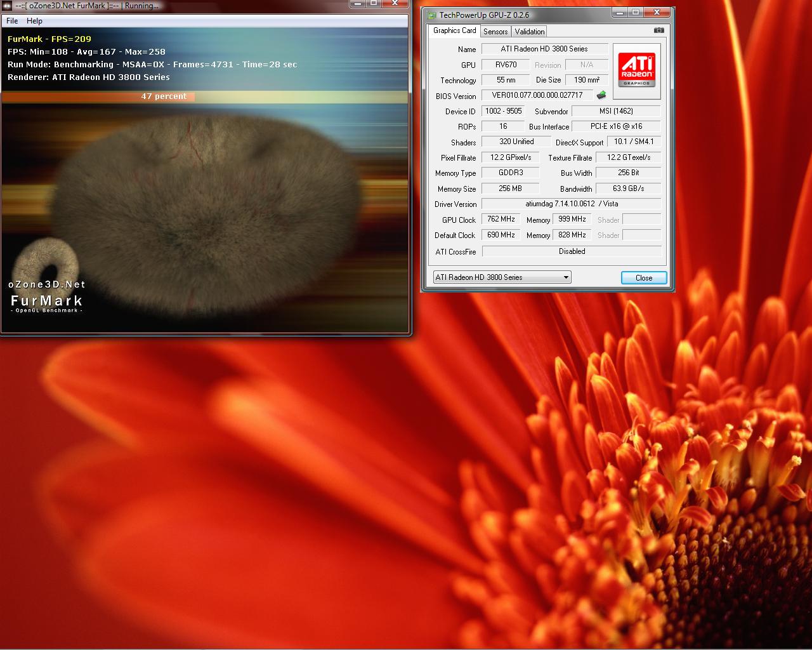
Task: Click the Driver Version field atiumdag
Action: [x=571, y=204]
